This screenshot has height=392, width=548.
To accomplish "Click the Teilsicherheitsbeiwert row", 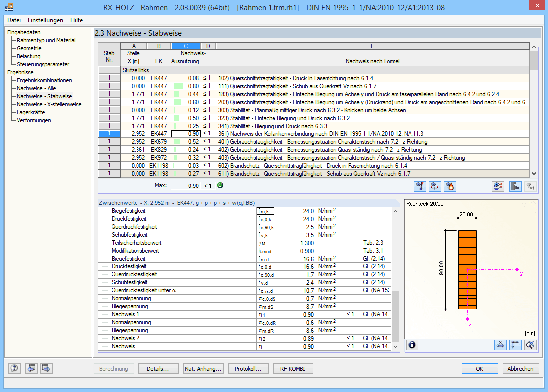I will pyautogui.click(x=244, y=243).
